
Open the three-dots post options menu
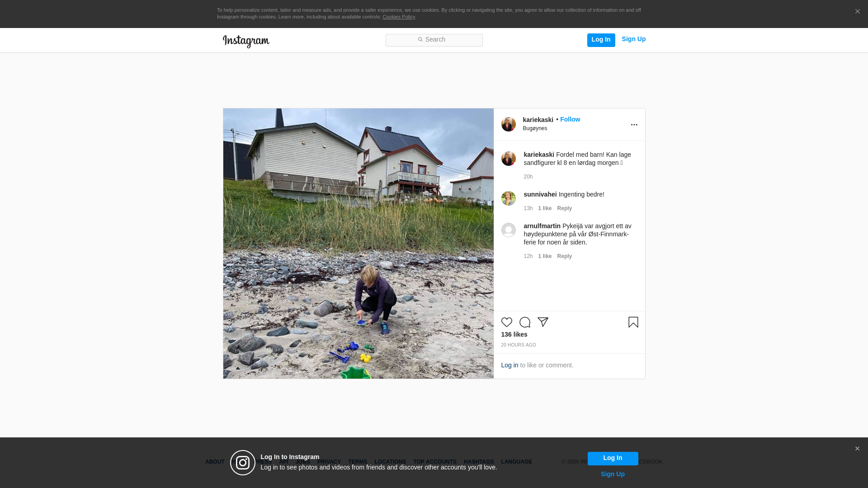tap(634, 125)
